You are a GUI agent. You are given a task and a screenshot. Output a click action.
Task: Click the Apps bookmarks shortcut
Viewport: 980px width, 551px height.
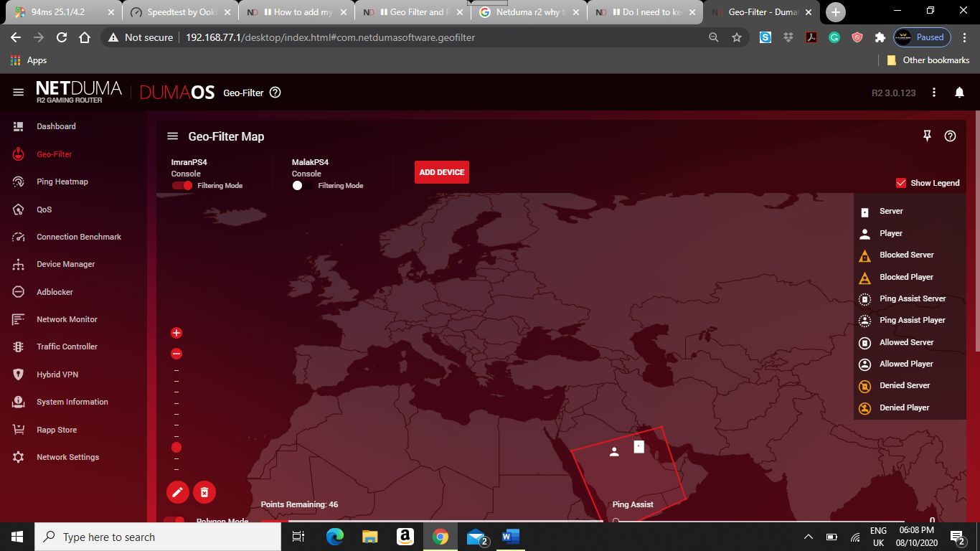29,60
